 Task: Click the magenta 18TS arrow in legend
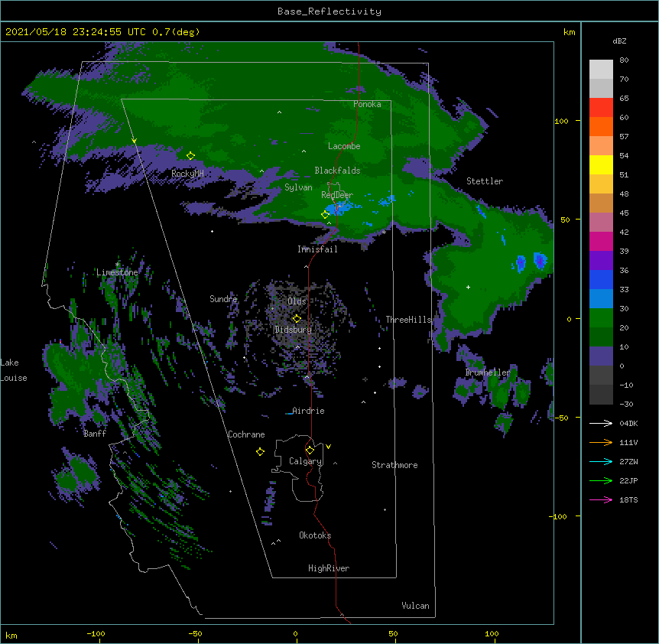pos(601,499)
